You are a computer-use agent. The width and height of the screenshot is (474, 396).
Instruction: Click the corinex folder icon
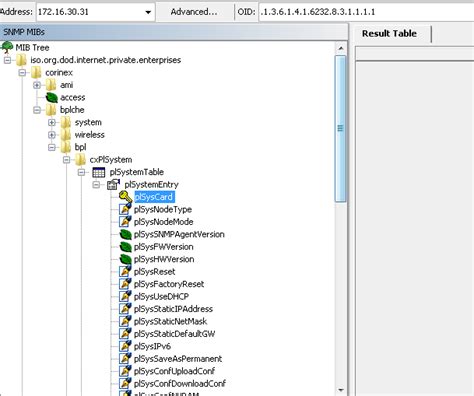[36, 72]
